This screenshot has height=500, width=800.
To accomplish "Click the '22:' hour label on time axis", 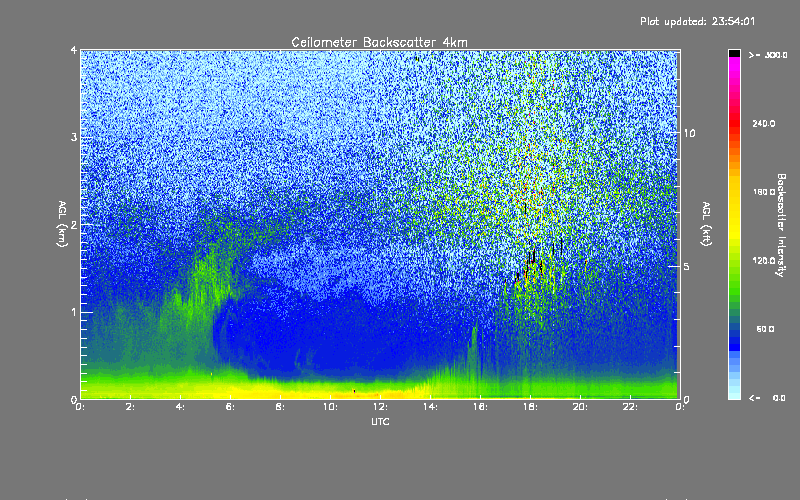I will click(x=630, y=407).
